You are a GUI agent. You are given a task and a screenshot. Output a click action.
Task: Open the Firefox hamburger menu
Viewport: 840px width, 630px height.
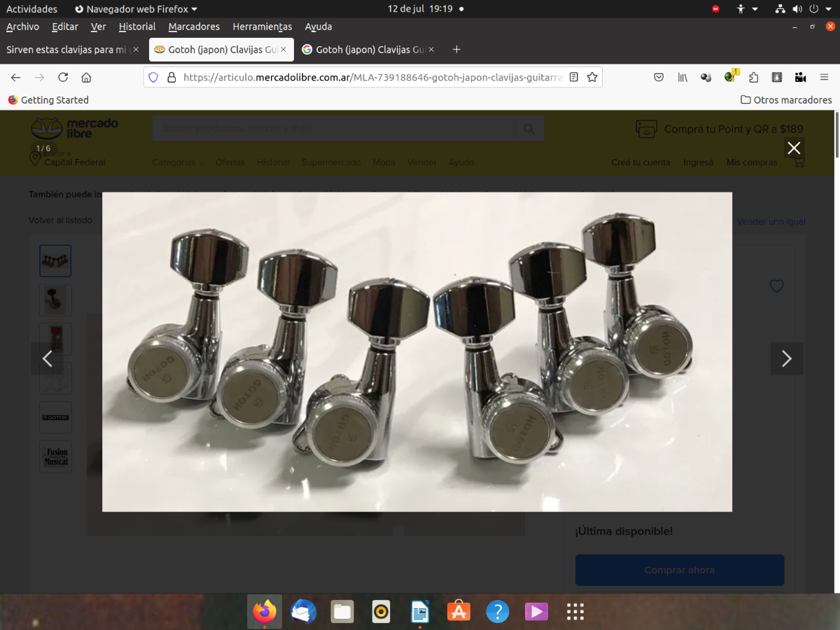click(824, 77)
